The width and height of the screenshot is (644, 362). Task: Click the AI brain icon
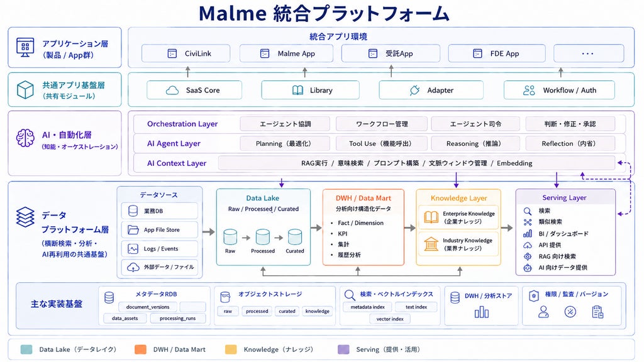25,138
